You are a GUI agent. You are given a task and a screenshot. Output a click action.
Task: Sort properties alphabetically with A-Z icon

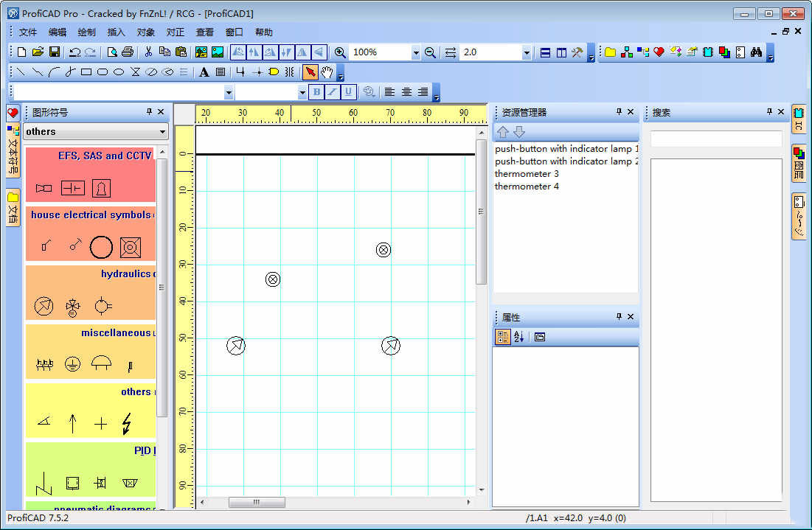tap(519, 337)
